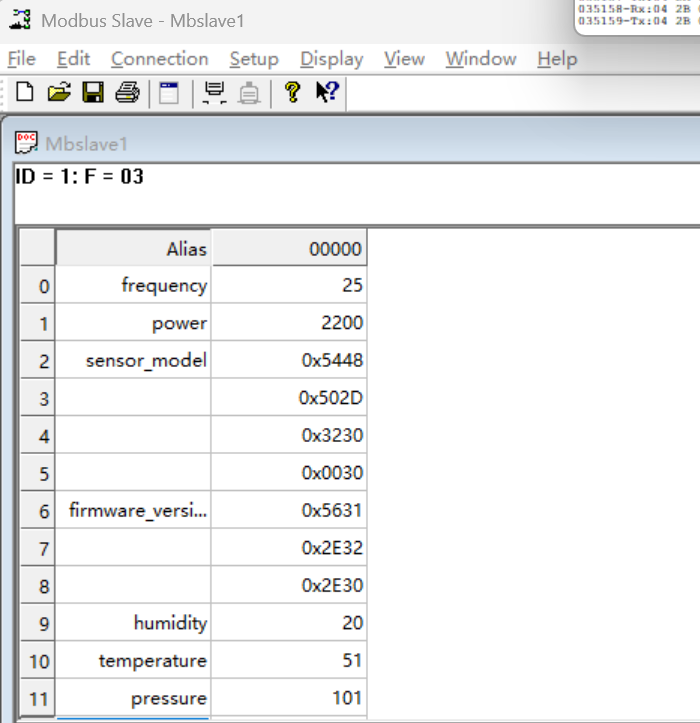Click the New document toolbar icon

coord(25,93)
